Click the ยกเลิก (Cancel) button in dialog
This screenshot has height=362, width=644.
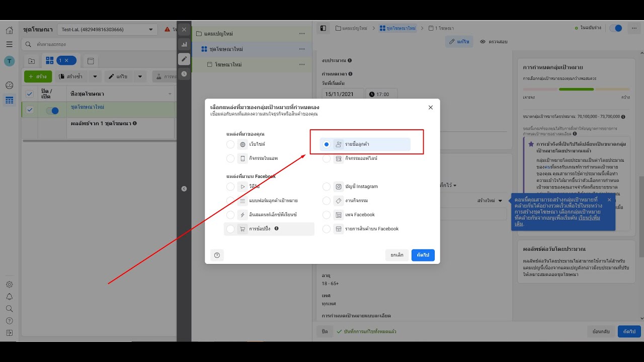pyautogui.click(x=397, y=255)
